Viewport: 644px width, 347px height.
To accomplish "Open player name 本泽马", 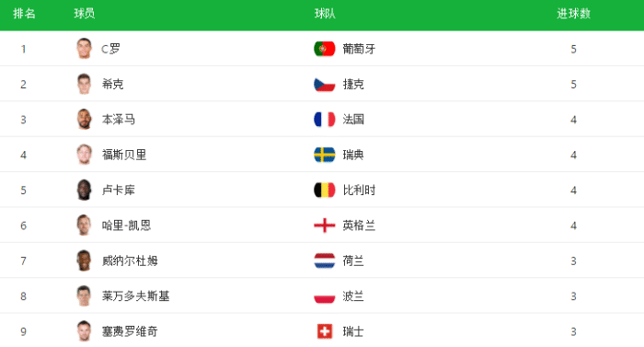I will coord(119,120).
